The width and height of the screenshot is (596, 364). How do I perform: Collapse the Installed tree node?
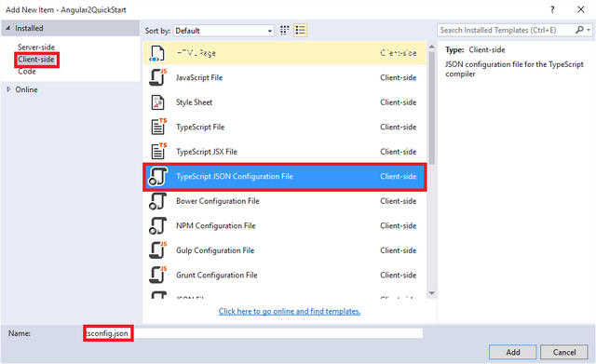click(8, 28)
